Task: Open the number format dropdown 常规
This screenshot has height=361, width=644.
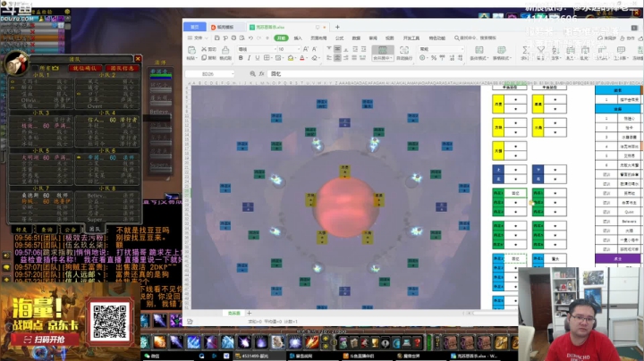Action: pos(462,49)
